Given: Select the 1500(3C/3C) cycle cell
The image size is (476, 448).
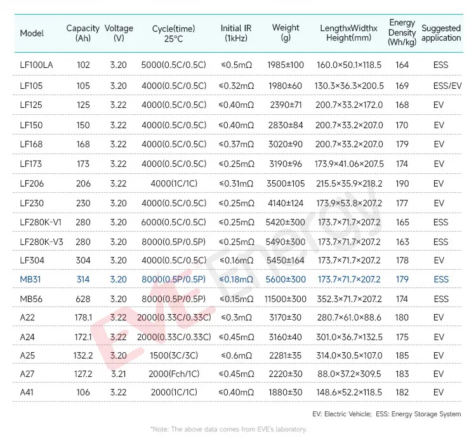Looking at the screenshot, I should pos(174,356).
